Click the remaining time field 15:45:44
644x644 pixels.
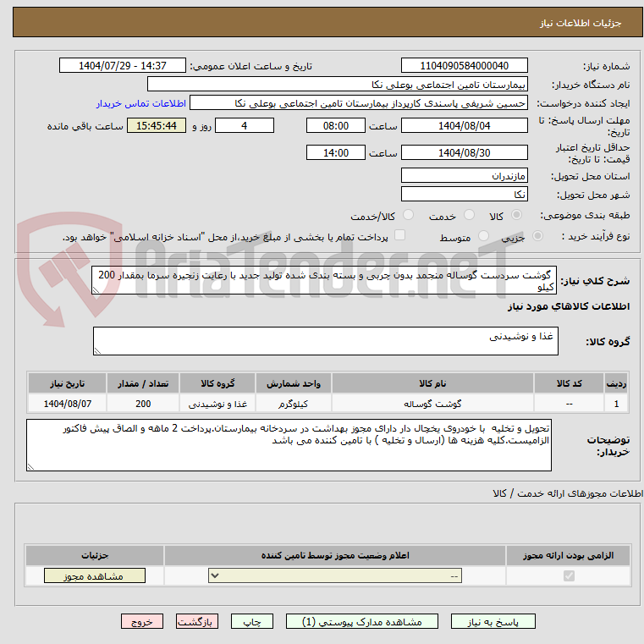pos(157,126)
